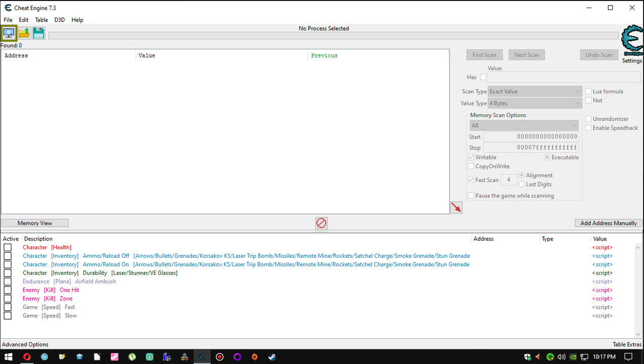This screenshot has height=364, width=644.
Task: Open the Help menu
Action: 77,20
